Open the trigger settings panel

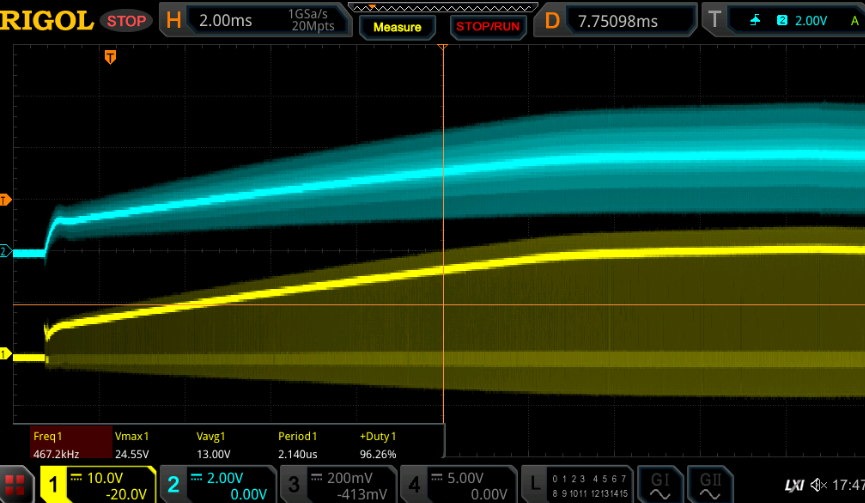[783, 20]
